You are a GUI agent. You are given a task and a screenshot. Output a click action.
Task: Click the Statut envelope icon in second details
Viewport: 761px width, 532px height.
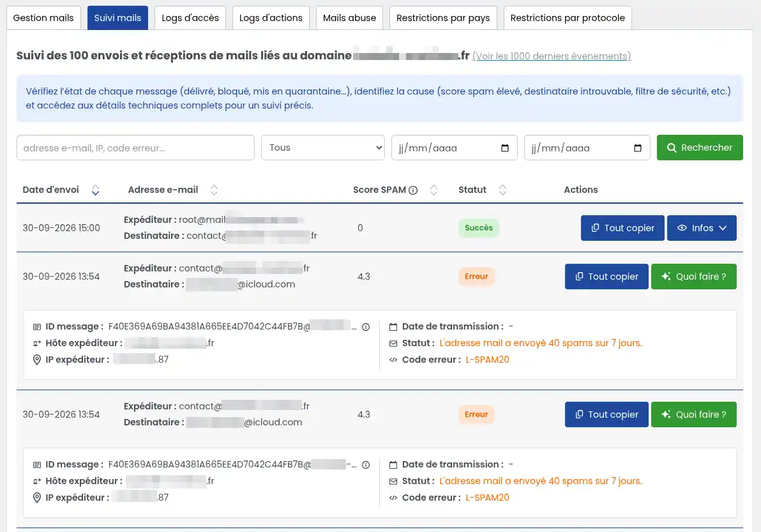[393, 482]
